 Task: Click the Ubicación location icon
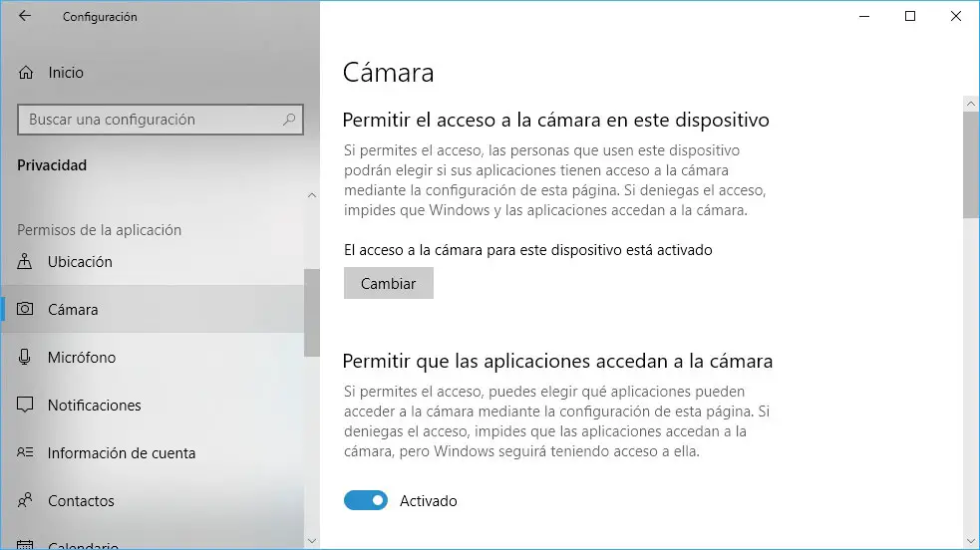(x=26, y=262)
